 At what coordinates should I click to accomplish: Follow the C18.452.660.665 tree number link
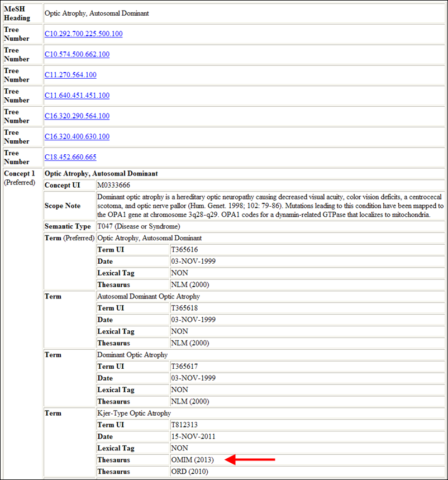click(70, 156)
